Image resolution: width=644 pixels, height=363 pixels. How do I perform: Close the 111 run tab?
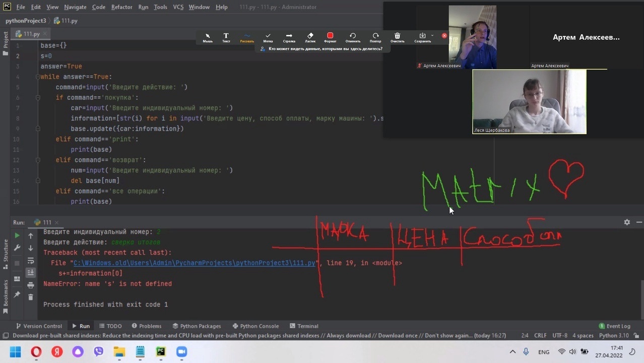pos(56,222)
